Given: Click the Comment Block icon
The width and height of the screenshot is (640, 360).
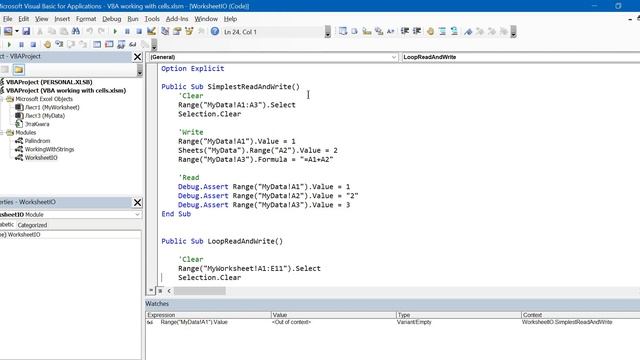Looking at the screenshot, I should click(x=442, y=31).
